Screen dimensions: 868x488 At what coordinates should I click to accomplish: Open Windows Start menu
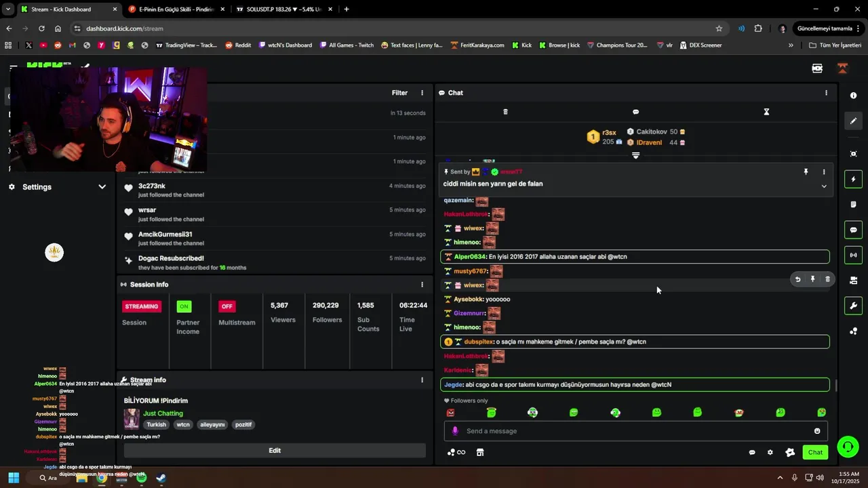14,478
